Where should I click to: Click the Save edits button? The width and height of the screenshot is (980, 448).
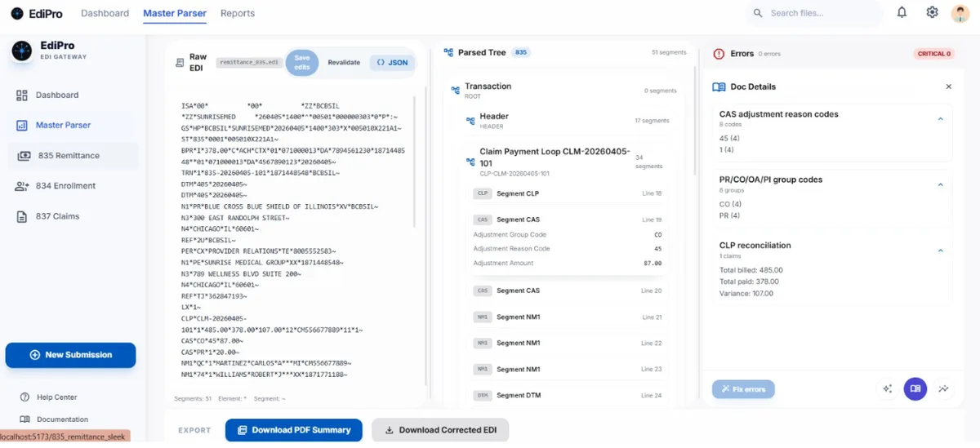(302, 62)
